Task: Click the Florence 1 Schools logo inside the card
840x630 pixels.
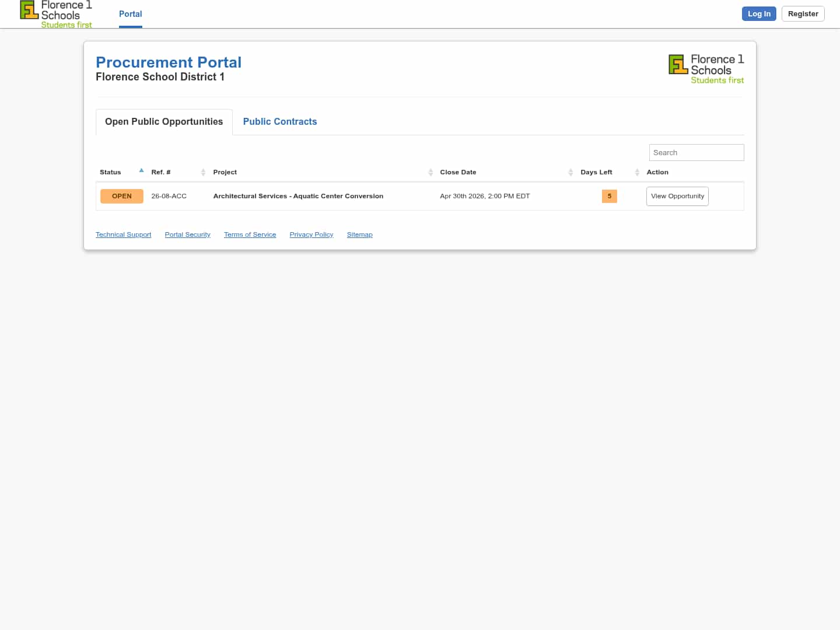Action: (x=706, y=68)
